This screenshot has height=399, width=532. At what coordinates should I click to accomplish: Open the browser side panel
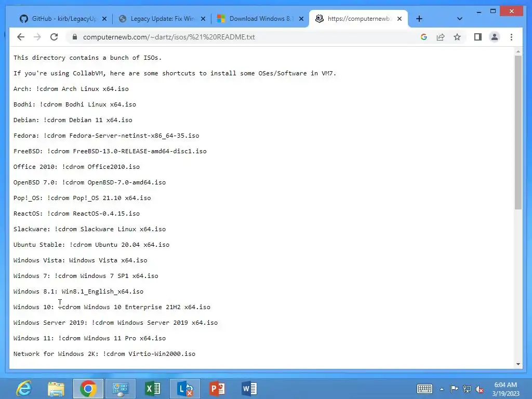tap(478, 37)
